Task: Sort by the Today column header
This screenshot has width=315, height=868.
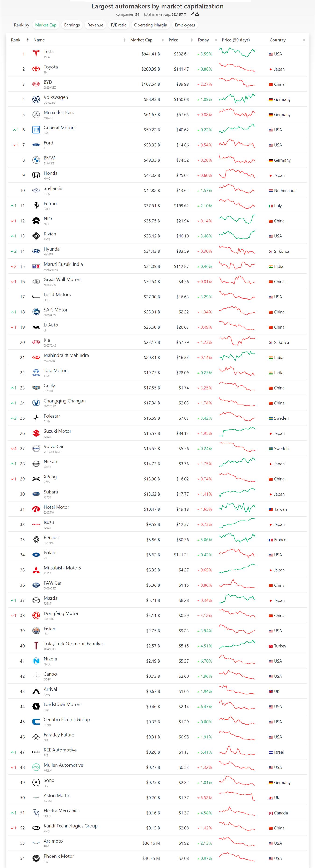Action: click(x=203, y=40)
